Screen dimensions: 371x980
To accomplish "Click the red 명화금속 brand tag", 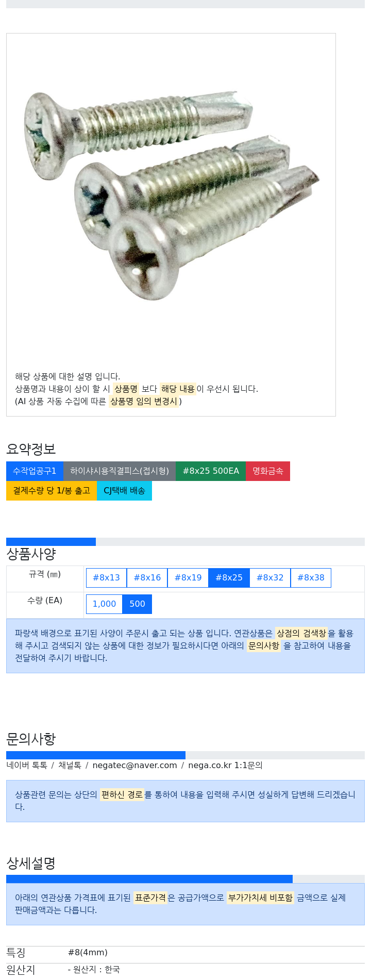I will click(268, 471).
